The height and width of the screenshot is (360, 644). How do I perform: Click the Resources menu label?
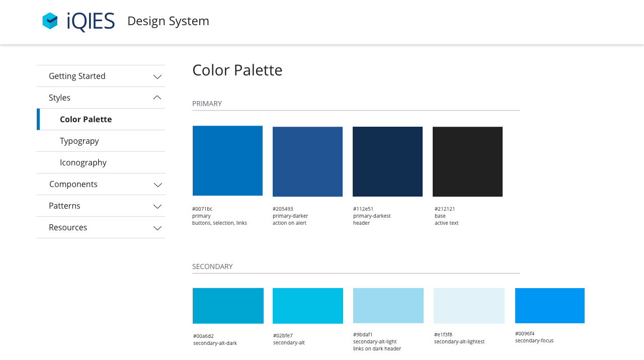click(68, 227)
